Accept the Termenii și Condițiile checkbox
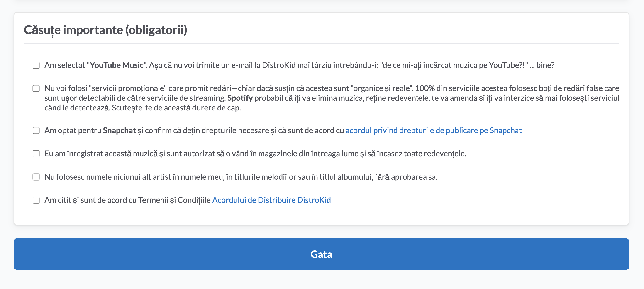 36,200
